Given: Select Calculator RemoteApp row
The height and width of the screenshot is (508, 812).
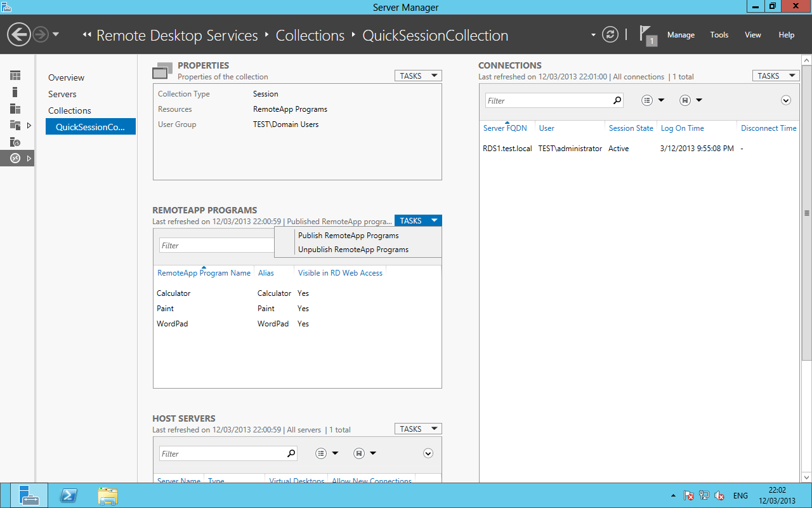Looking at the screenshot, I should point(297,293).
